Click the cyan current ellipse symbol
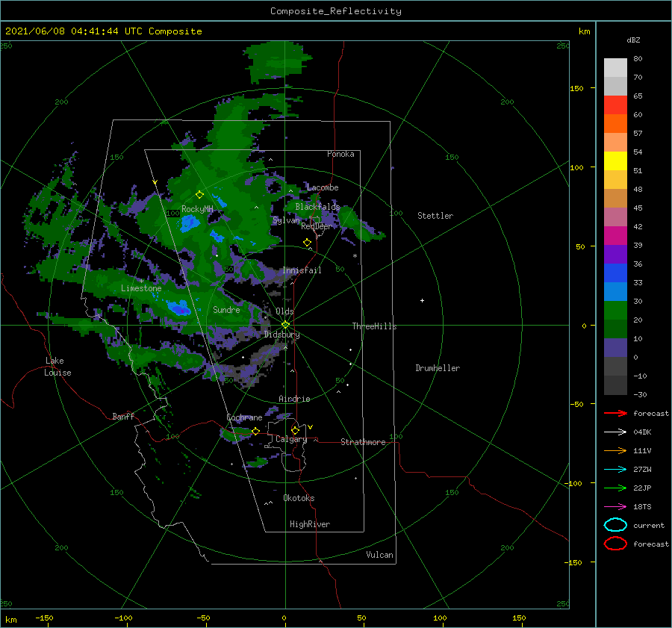Screen dimensions: 672x628 tap(615, 525)
